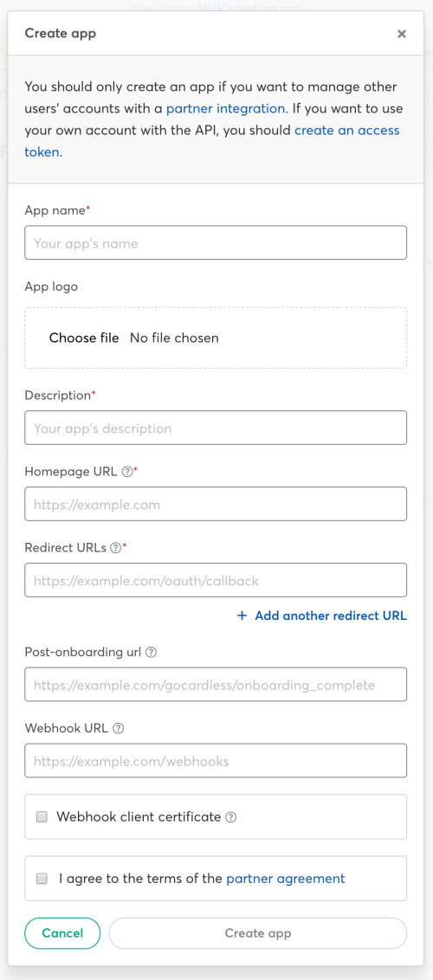The width and height of the screenshot is (433, 980).
Task: Click the Cancel button
Action: 62,933
